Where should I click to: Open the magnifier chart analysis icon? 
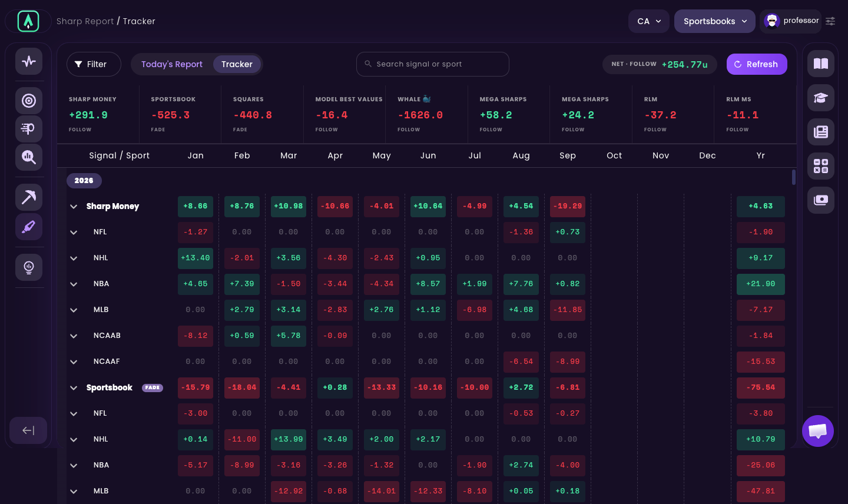pos(29,157)
